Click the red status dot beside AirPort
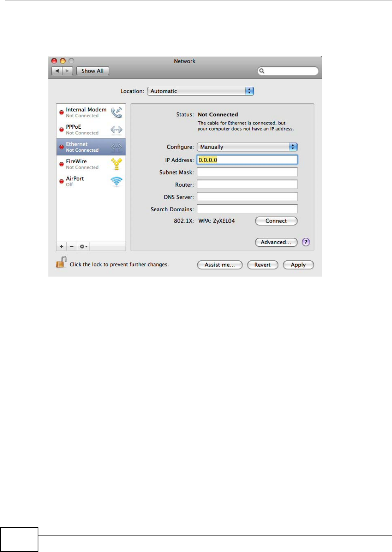This screenshot has height=552, width=392. point(61,181)
